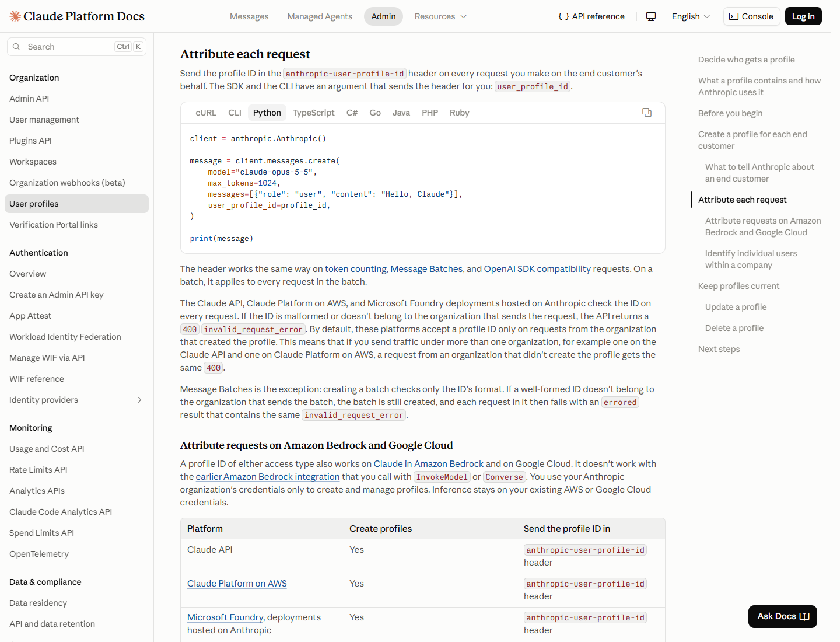The image size is (840, 642).
Task: Toggle theme using the monitor icon
Action: coord(651,16)
